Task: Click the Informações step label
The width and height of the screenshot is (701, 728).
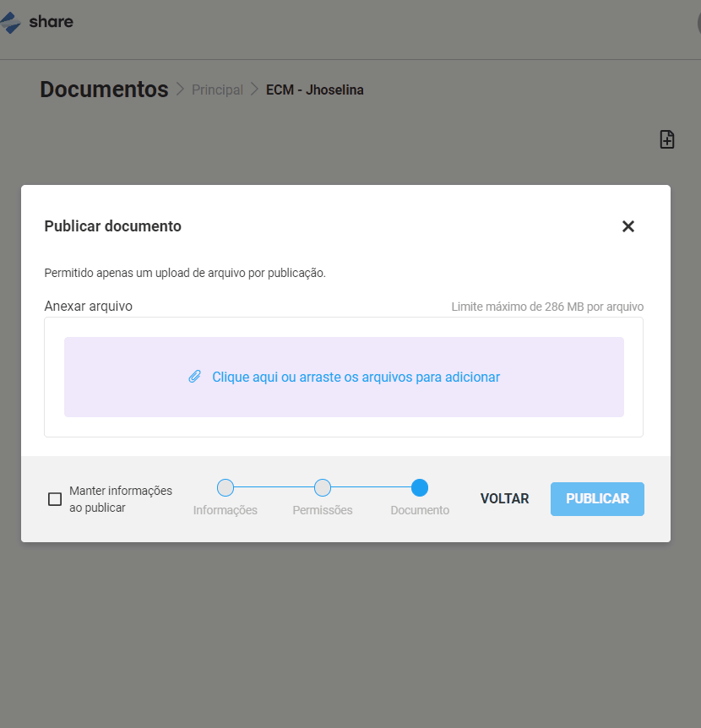Action: 226,510
